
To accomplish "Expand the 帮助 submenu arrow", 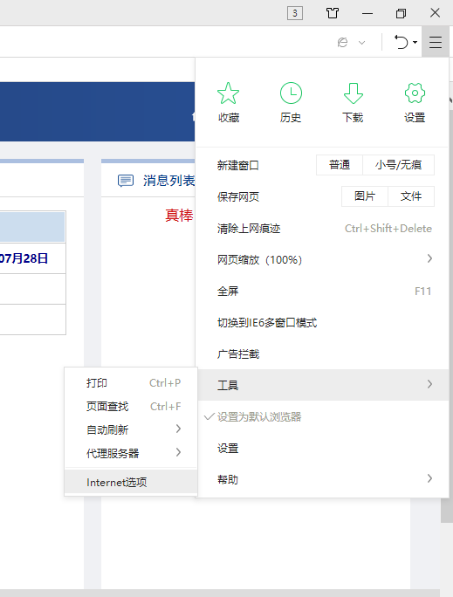I will point(430,478).
